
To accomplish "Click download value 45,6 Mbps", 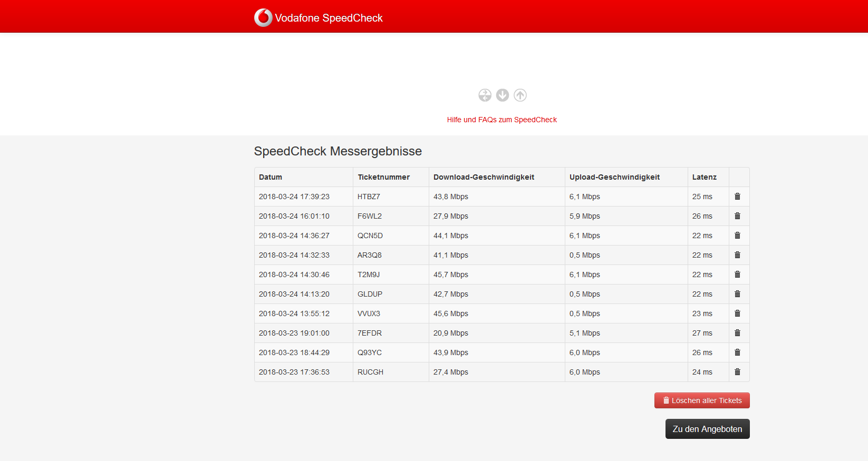I will (x=451, y=313).
